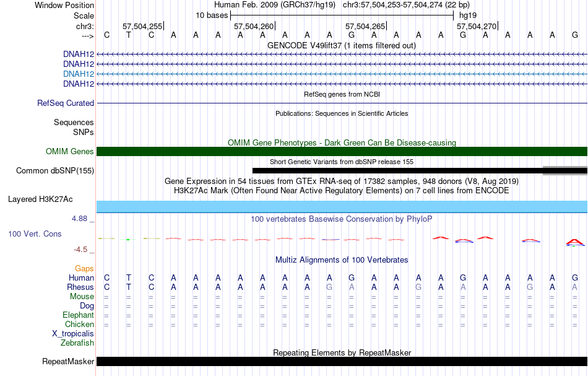Screen dimensions: 588x376
Task: Click the SNPs track label
Action: [x=84, y=132]
